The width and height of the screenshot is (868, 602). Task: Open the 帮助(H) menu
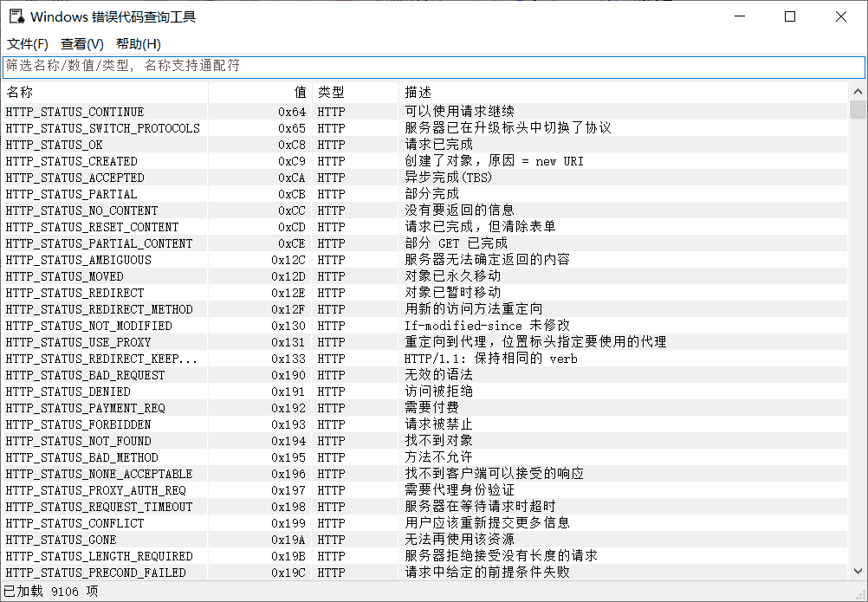coord(138,44)
